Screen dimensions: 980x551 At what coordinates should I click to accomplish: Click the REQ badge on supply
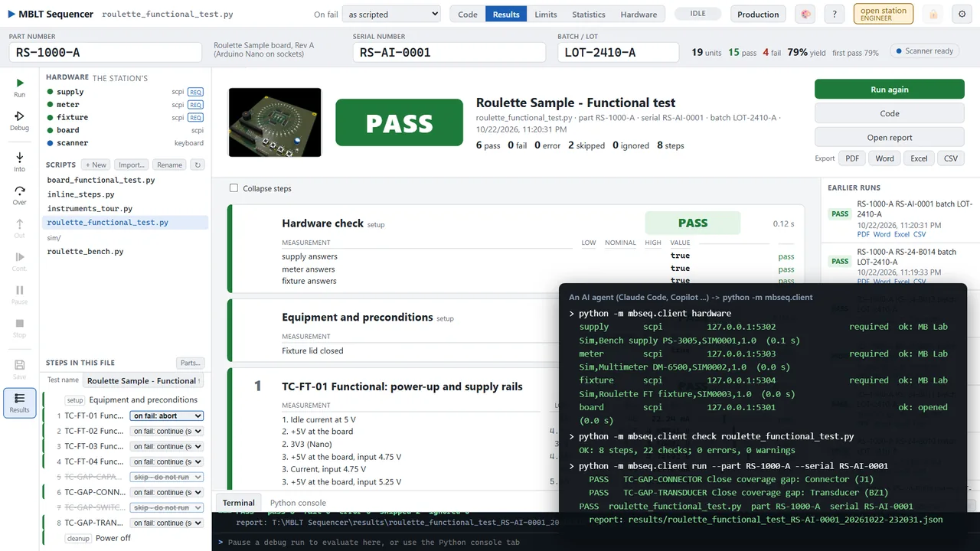pos(196,92)
